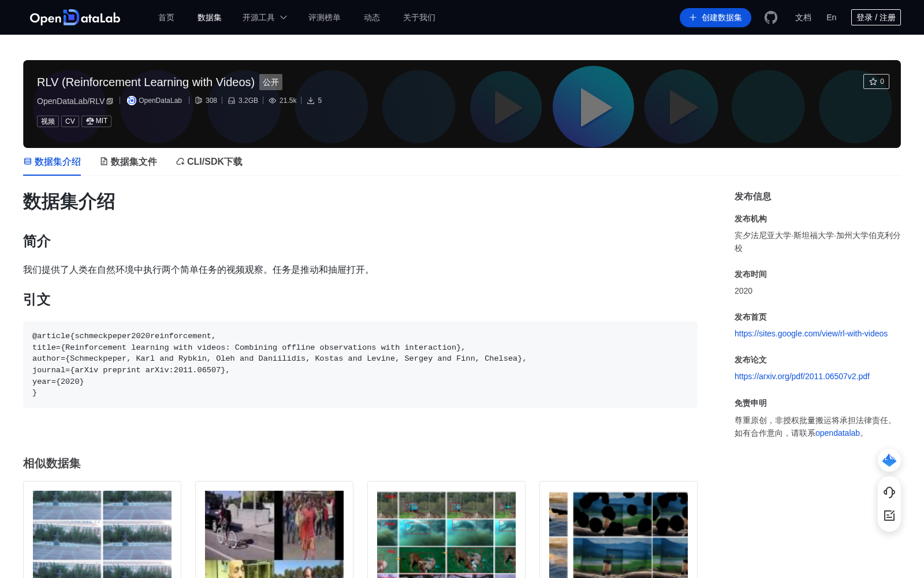Switch language to En
This screenshot has width=924, height=578.
[832, 17]
